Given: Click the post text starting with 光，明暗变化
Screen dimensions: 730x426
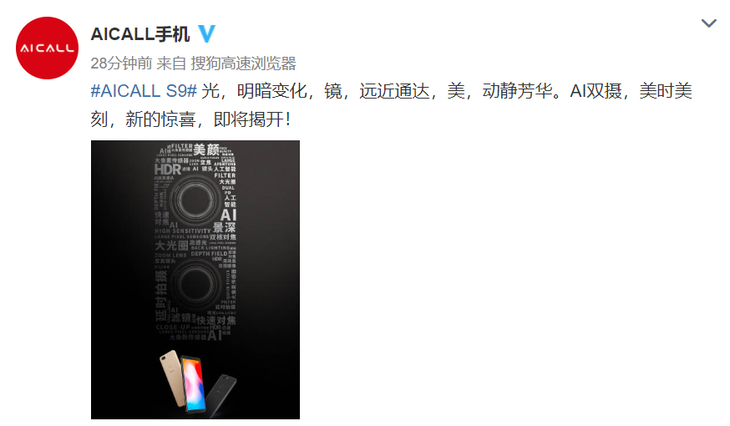Looking at the screenshot, I should pos(392,105).
